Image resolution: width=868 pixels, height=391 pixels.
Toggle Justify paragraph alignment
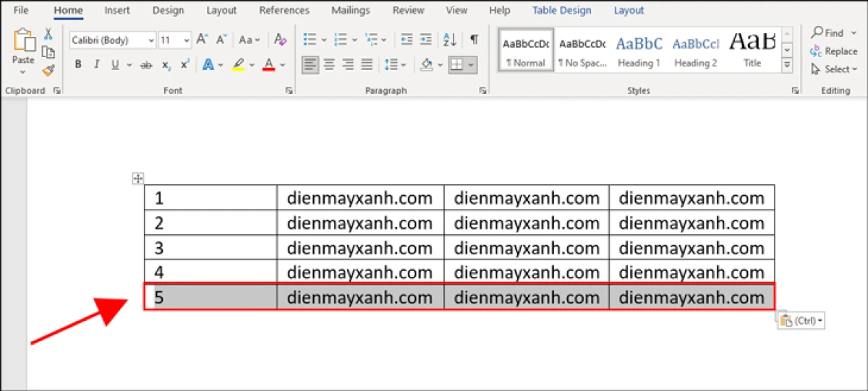point(367,65)
